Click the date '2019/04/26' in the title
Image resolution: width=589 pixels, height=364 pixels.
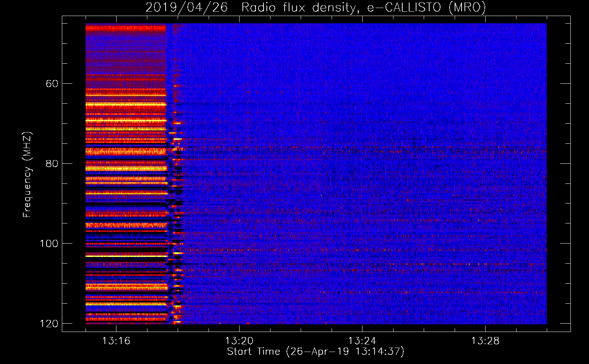coord(187,7)
